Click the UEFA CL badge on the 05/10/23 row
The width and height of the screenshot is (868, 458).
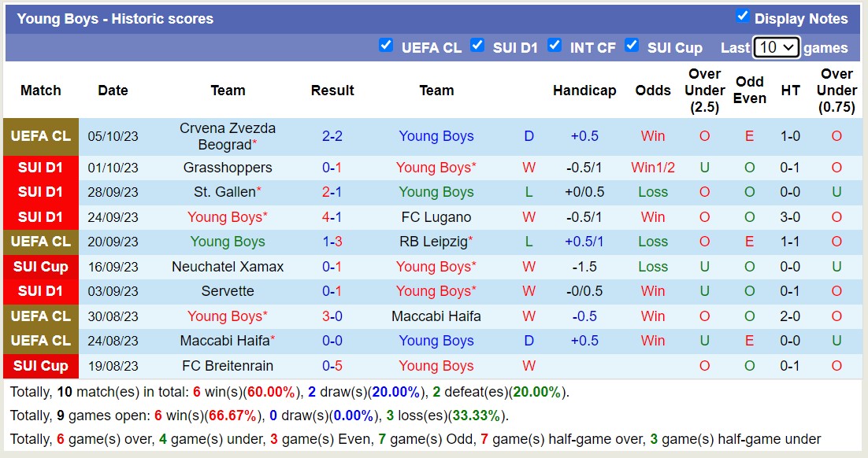tap(40, 136)
